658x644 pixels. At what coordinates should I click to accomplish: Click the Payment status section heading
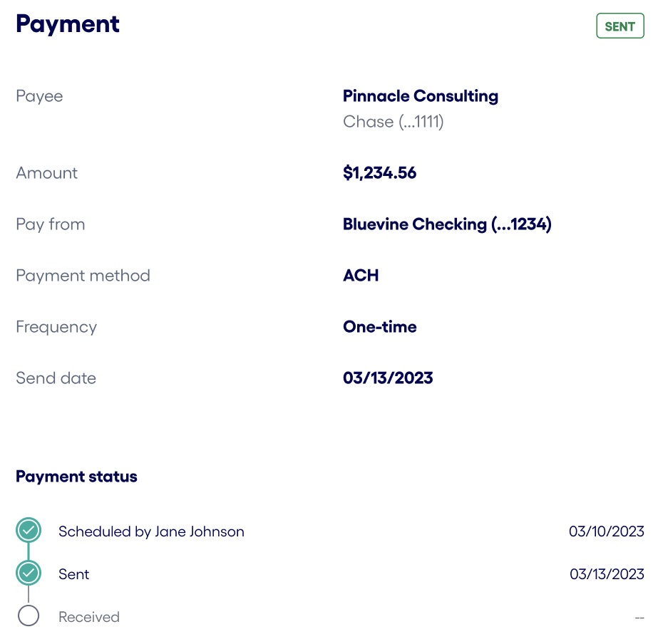pos(76,476)
